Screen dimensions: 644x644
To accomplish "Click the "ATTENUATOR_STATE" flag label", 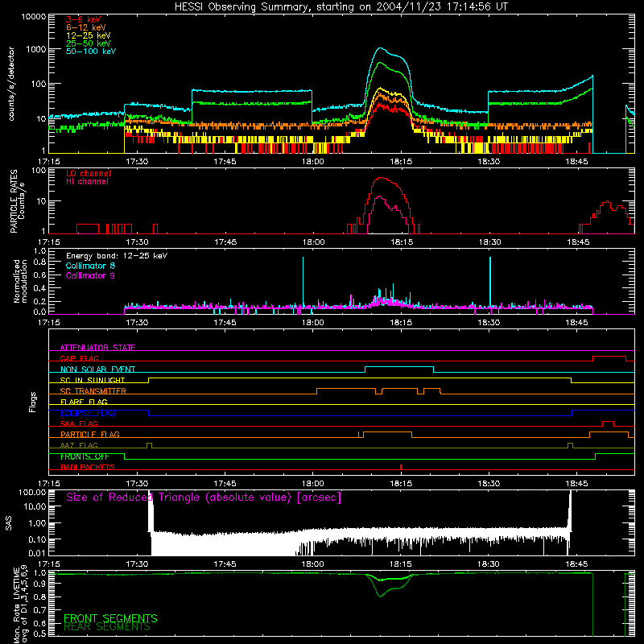I will click(x=97, y=348).
